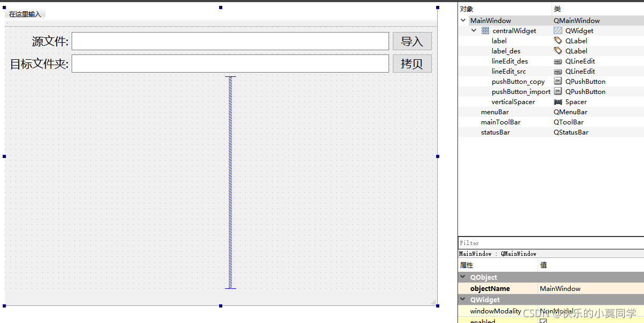Click the Spacer icon in verticalSpacer row
This screenshot has height=323, width=644.
[558, 102]
